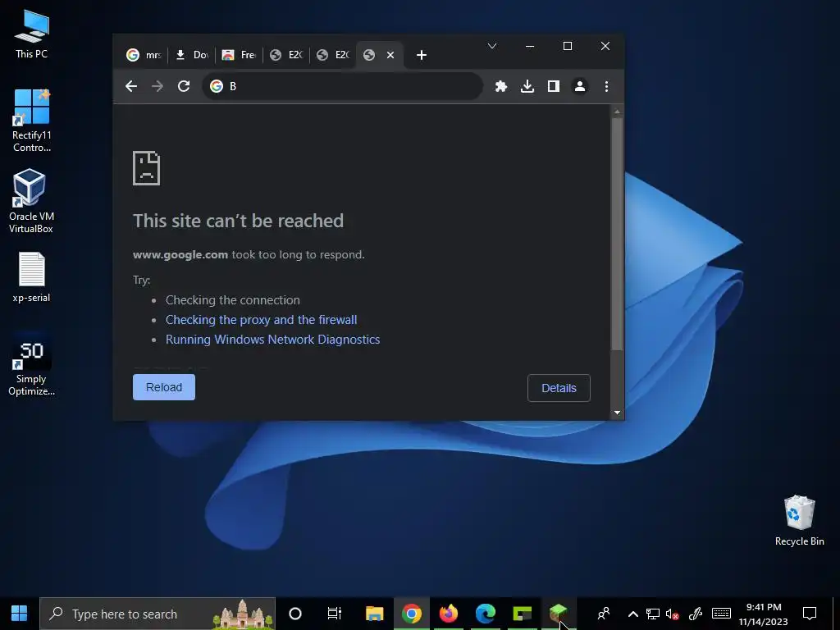840x630 pixels.
Task: Switch to the 'Fre' tab
Action: 239,55
